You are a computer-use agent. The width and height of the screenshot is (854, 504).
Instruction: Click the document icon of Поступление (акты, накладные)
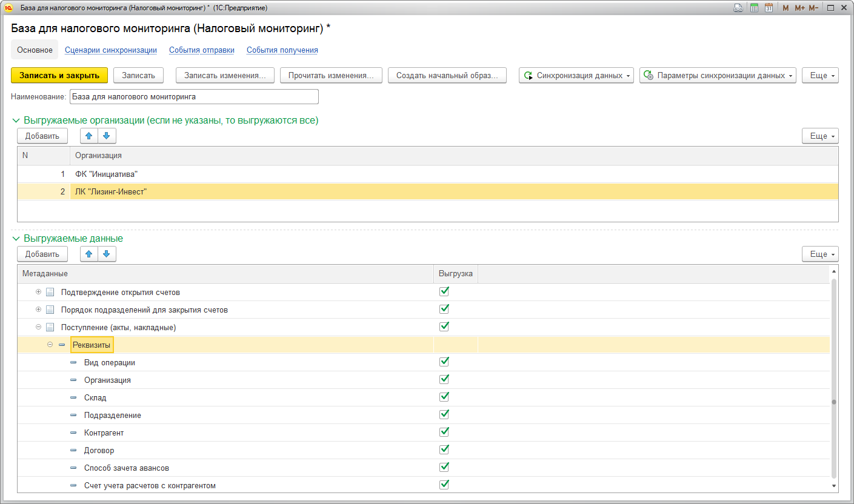click(50, 327)
